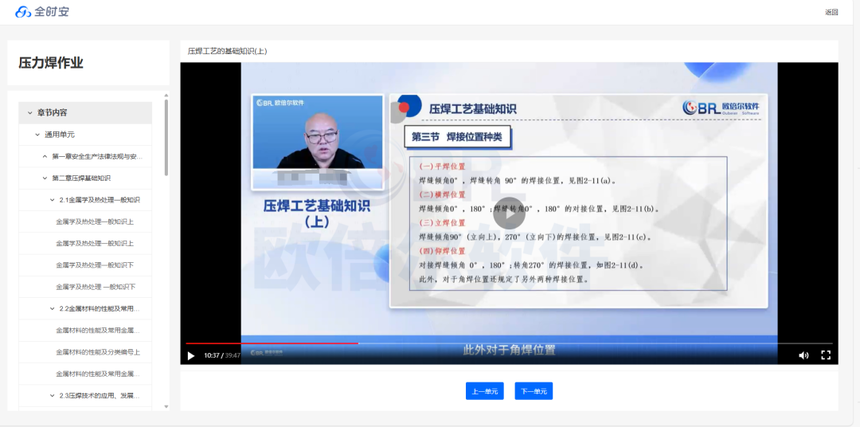Collapse the 通用单元 tree node
The height and width of the screenshot is (427, 860).
(38, 135)
